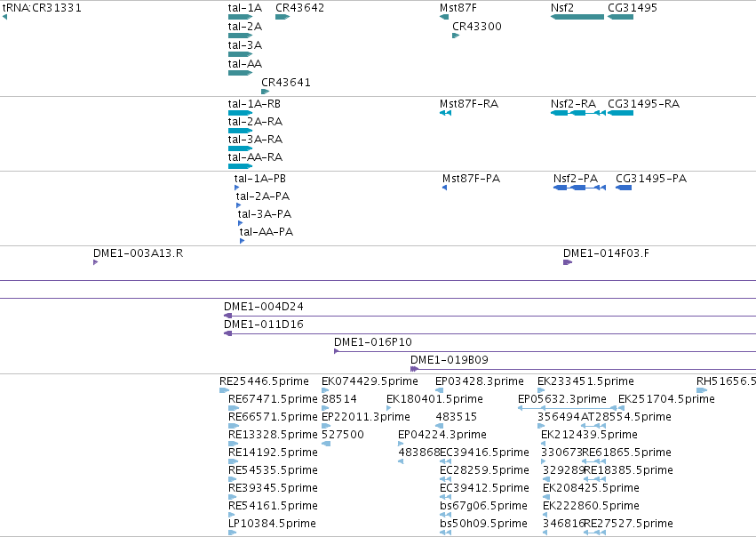Click the LP10384.5prime EST label
756x537 pixels.
coord(272,524)
